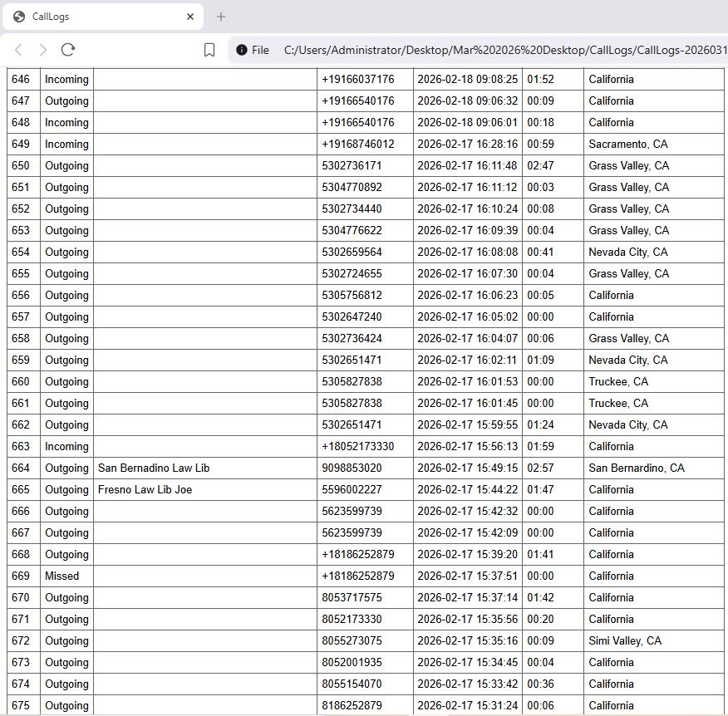The image size is (728, 716).
Task: Click Nevada City, CA in row 654
Action: click(x=628, y=252)
